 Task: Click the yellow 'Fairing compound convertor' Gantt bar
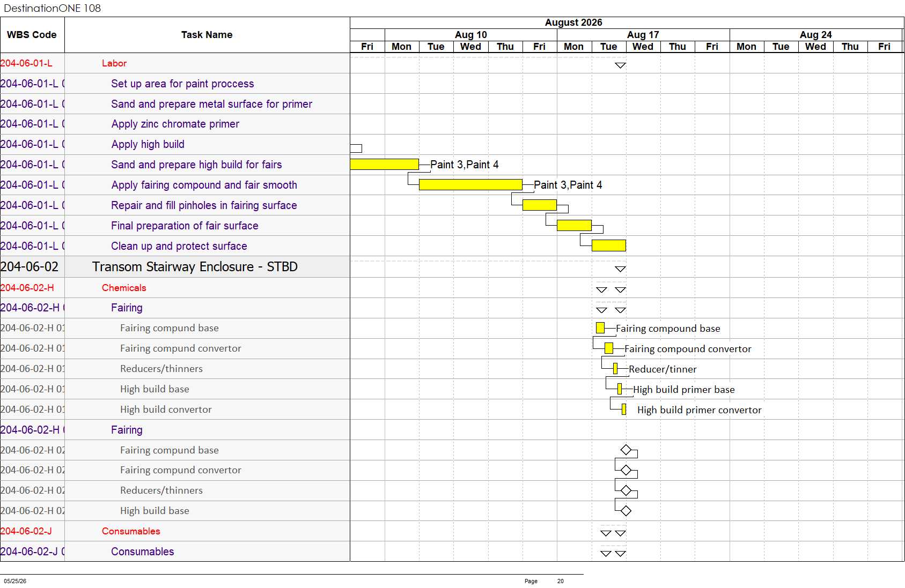coord(608,348)
